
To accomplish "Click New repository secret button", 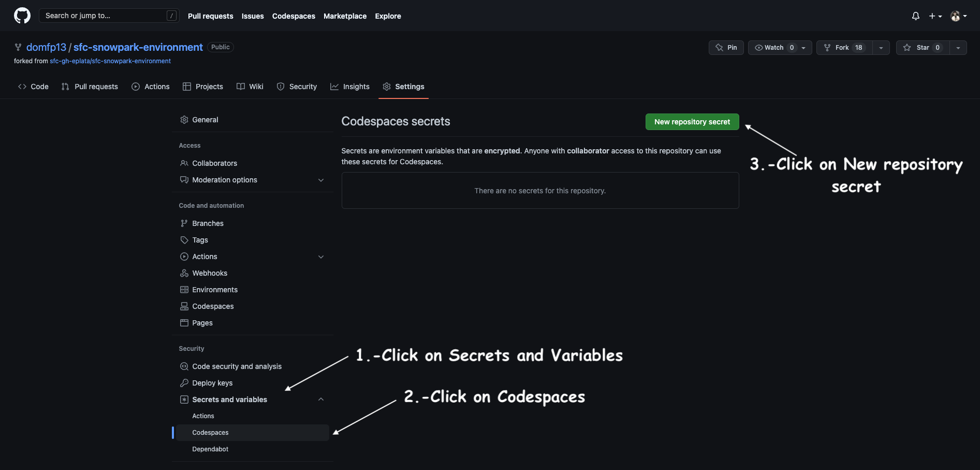I will click(692, 122).
